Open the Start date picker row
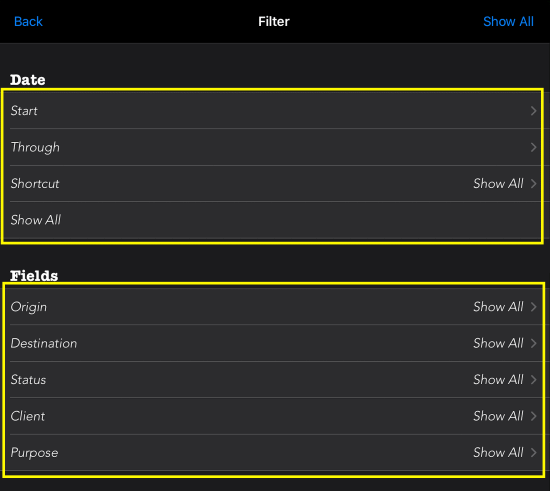Screen dimensions: 550x491 tap(272, 110)
